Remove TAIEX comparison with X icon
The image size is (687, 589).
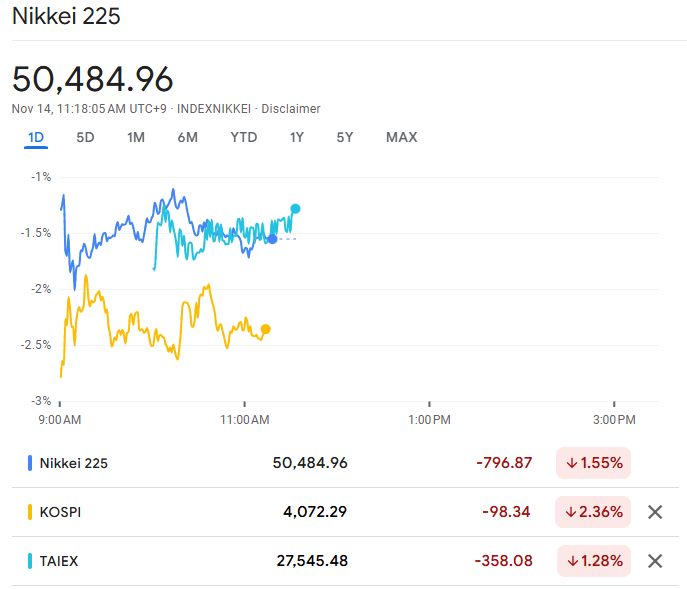(x=655, y=561)
